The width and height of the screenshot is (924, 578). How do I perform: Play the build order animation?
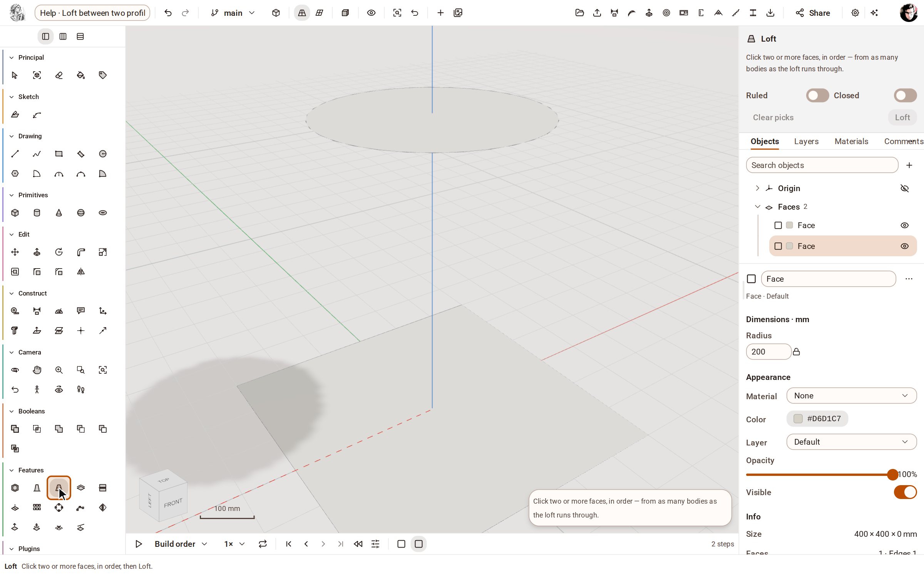pos(139,544)
